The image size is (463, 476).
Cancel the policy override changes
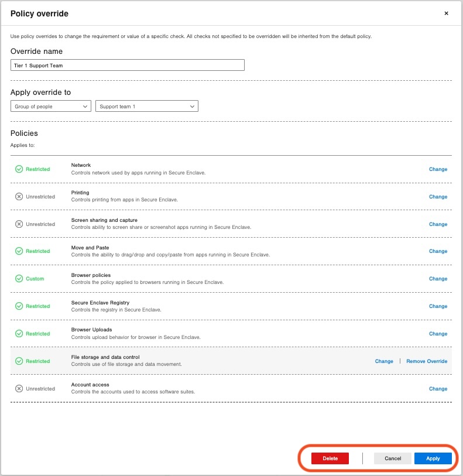coord(393,458)
